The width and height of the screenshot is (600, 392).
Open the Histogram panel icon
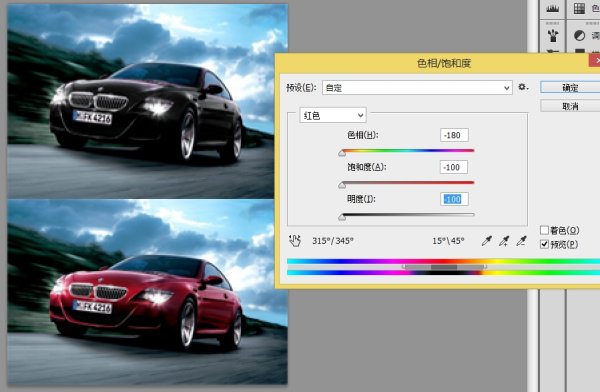[x=552, y=8]
